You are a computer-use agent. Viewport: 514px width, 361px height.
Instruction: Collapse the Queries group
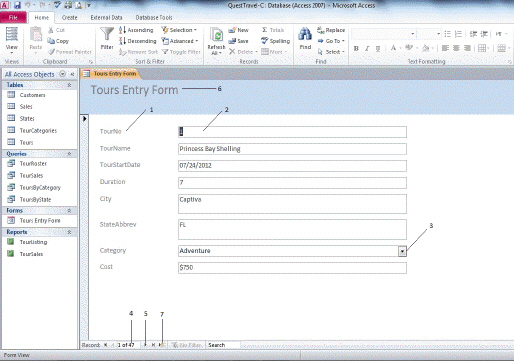(x=69, y=154)
